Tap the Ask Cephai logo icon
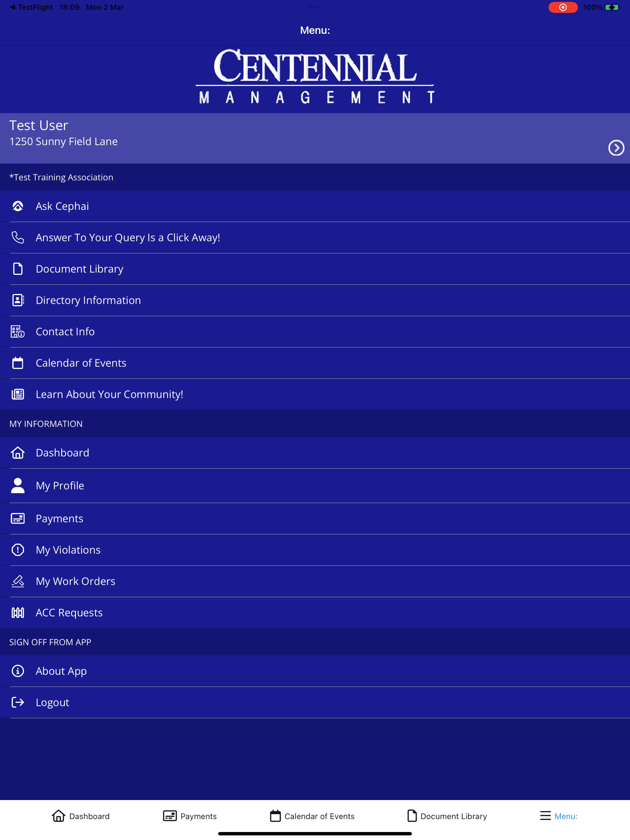The height and width of the screenshot is (840, 630). [x=18, y=206]
